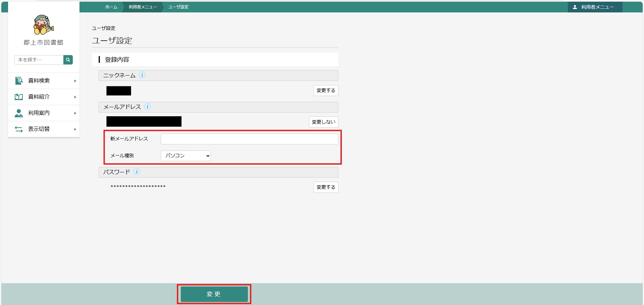Go to 利用者メニュー breadcrumb

[143, 7]
